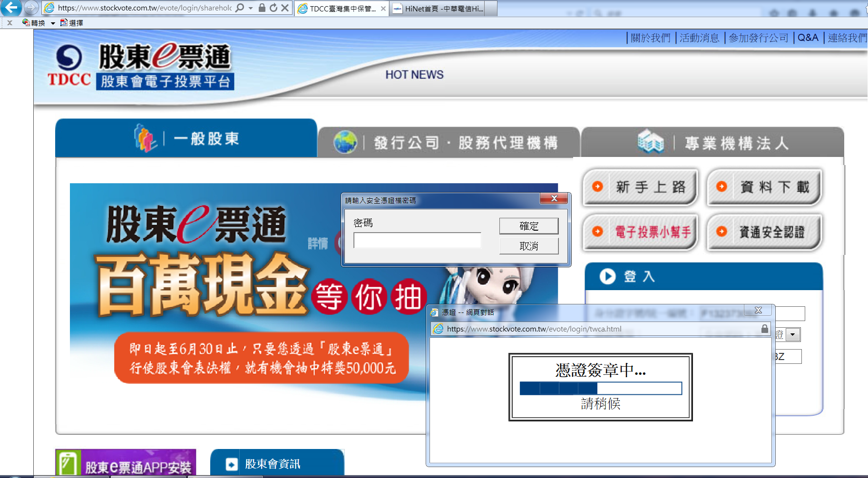This screenshot has height=478, width=868.
Task: Click the 選擇 toolbar button
Action: point(72,23)
